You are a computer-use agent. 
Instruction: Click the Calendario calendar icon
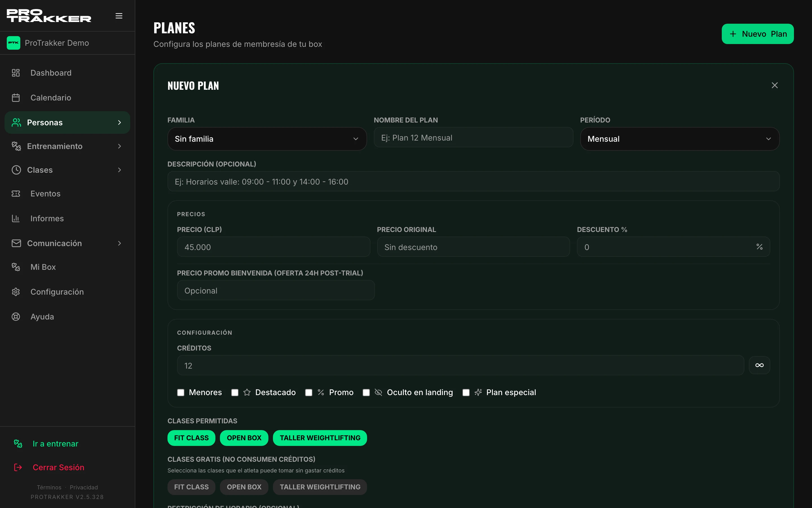16,98
